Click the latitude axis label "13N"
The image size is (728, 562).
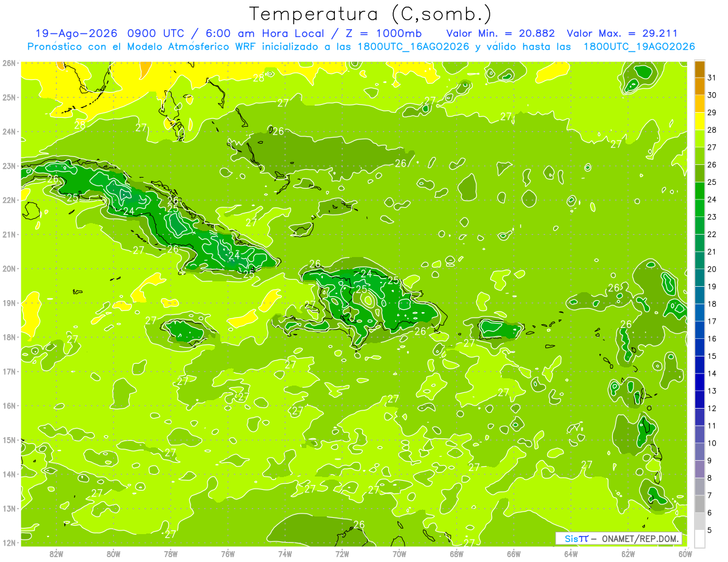[9, 509]
